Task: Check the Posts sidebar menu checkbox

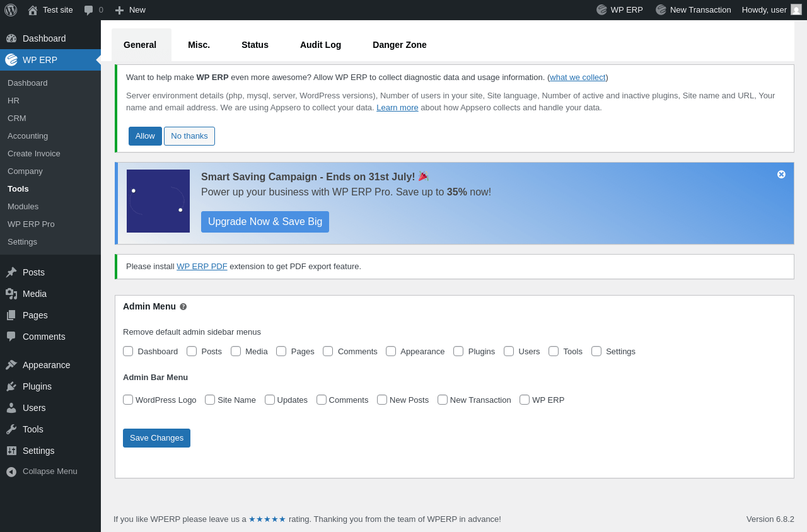Action: (192, 351)
